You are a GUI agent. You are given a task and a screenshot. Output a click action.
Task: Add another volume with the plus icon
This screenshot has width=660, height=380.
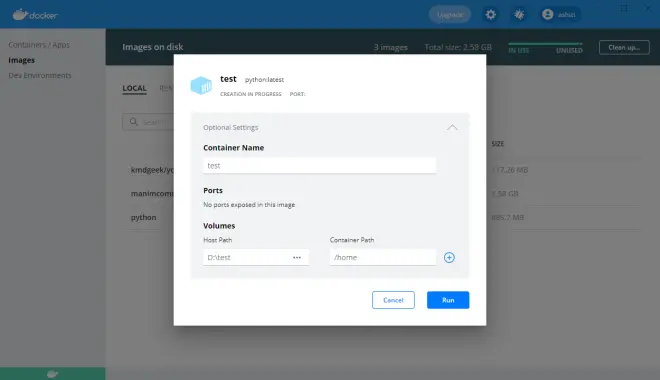[449, 257]
